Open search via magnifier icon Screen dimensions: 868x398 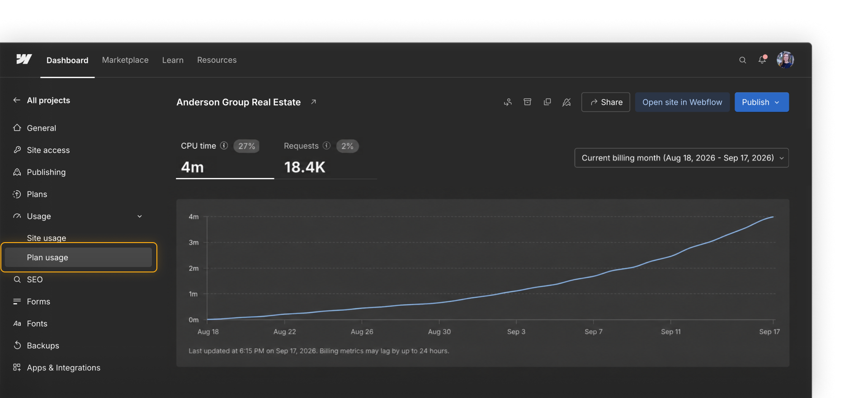click(742, 60)
